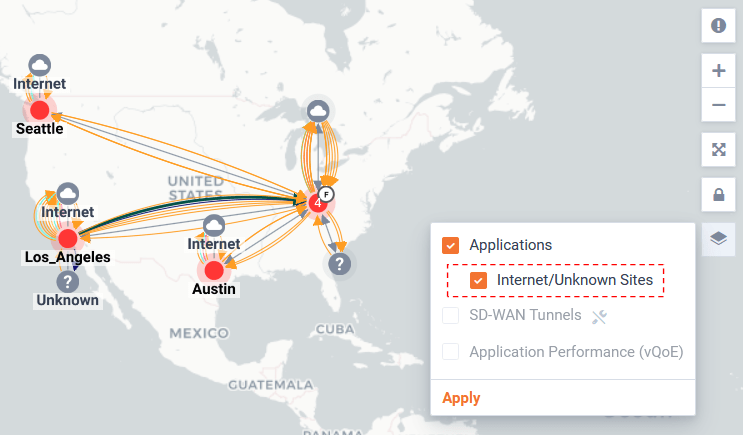The width and height of the screenshot is (743, 435).
Task: Toggle the map lock icon
Action: tap(718, 194)
